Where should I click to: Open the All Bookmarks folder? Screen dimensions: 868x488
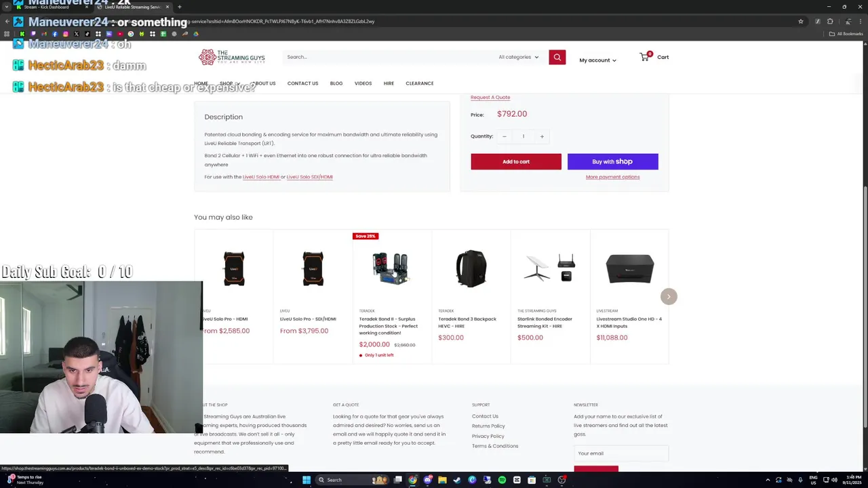[846, 34]
